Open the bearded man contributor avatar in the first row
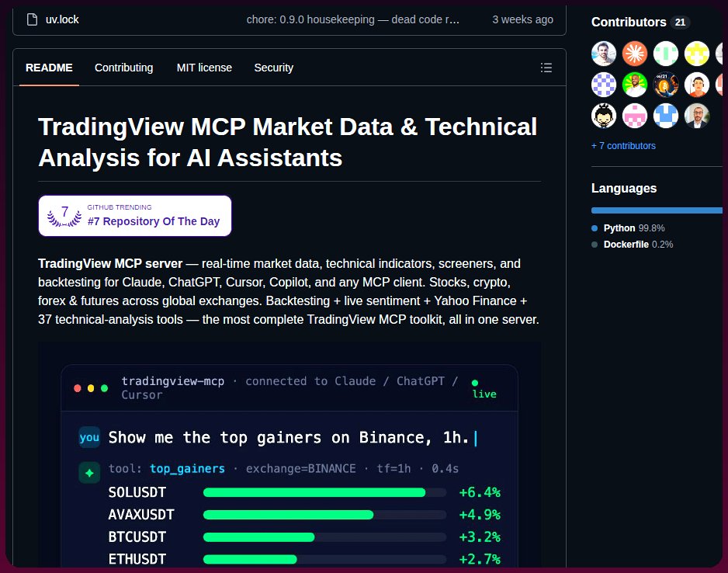The image size is (728, 573). point(604,54)
